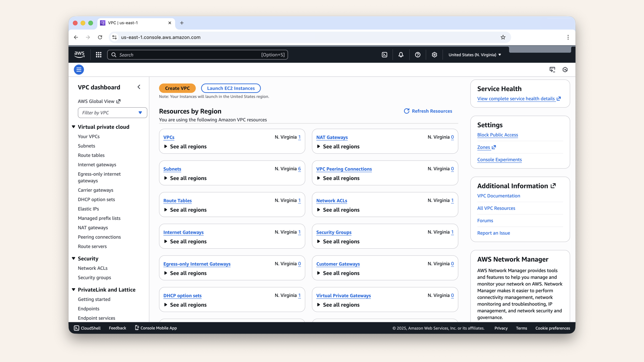
Task: Open the AWS services grid menu
Action: [x=98, y=54]
